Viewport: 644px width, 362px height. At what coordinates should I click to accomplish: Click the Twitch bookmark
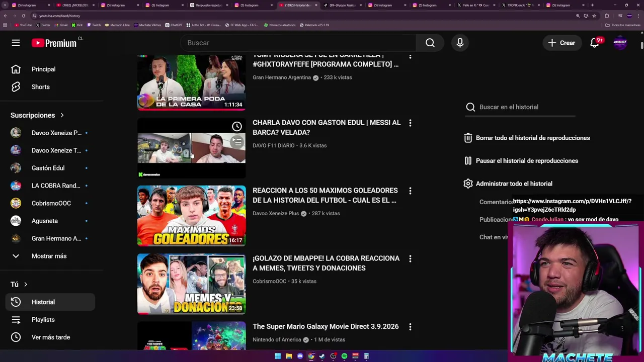[93, 25]
